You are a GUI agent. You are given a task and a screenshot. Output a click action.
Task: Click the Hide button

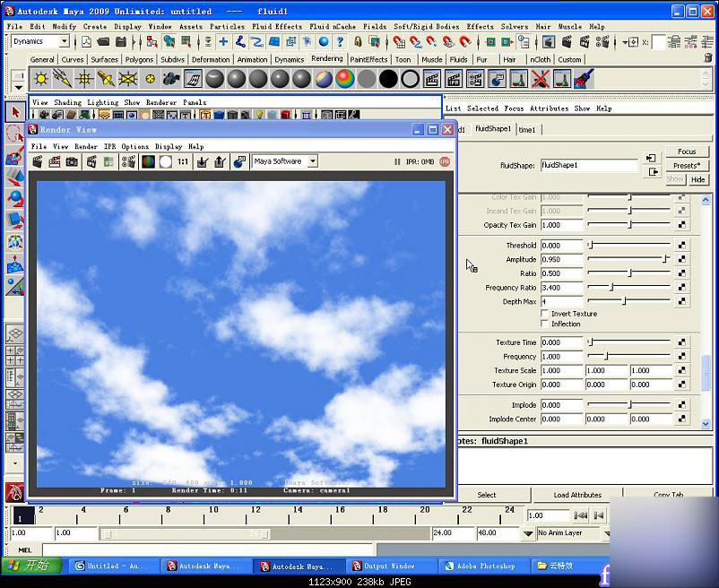coord(697,179)
